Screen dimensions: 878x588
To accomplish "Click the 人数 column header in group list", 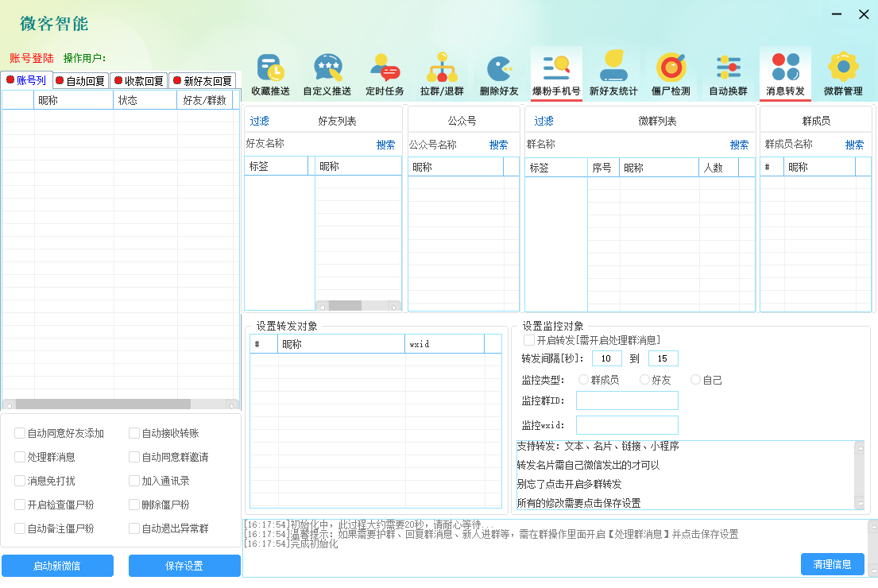I will pyautogui.click(x=719, y=168).
